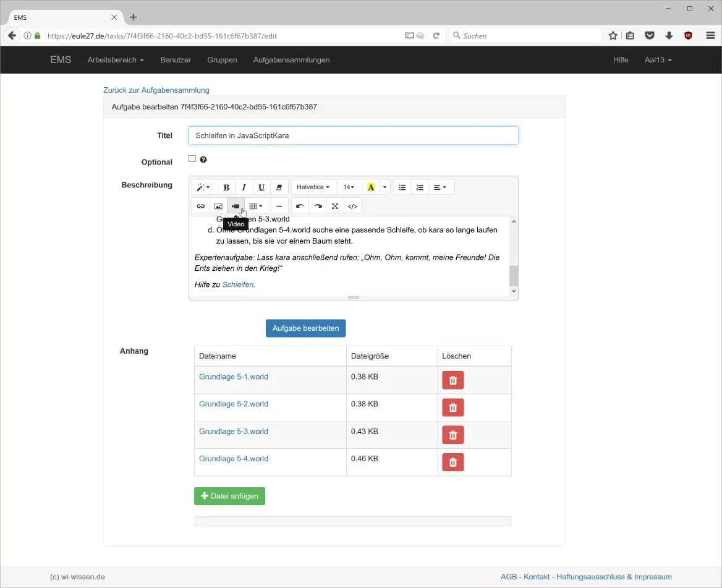722x588 pixels.
Task: Open the Aal13 user menu
Action: click(658, 60)
